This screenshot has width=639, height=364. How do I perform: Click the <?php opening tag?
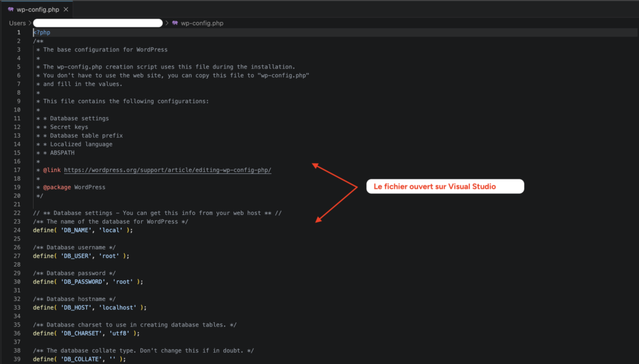tap(42, 32)
